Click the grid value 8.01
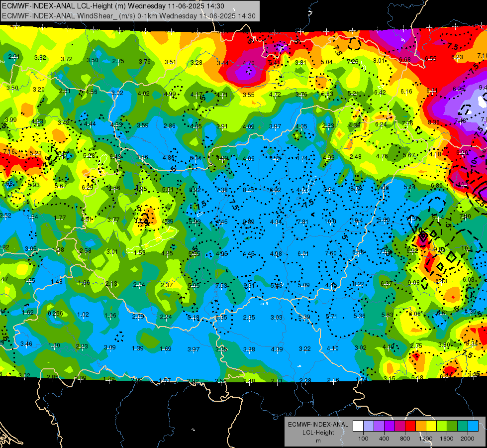 click(379, 60)
